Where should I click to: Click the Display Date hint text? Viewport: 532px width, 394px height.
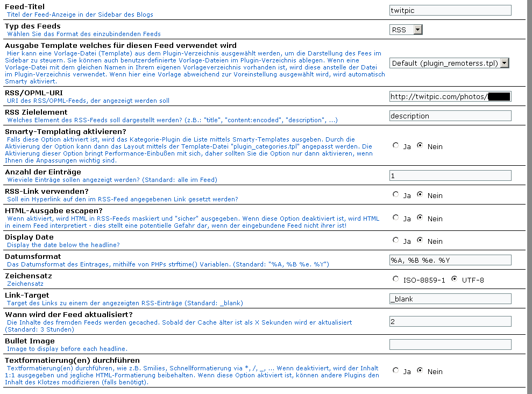(62, 244)
